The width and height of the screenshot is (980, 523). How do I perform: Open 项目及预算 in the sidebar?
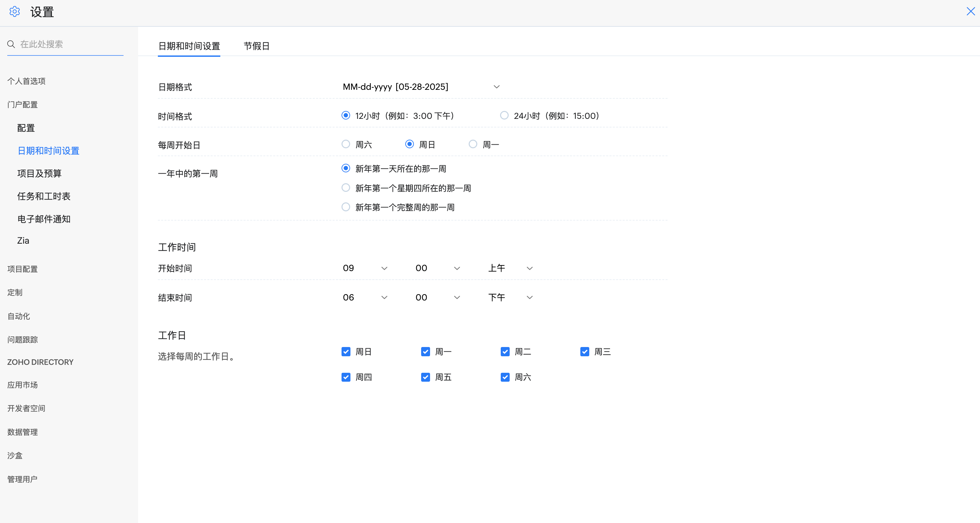tap(39, 173)
